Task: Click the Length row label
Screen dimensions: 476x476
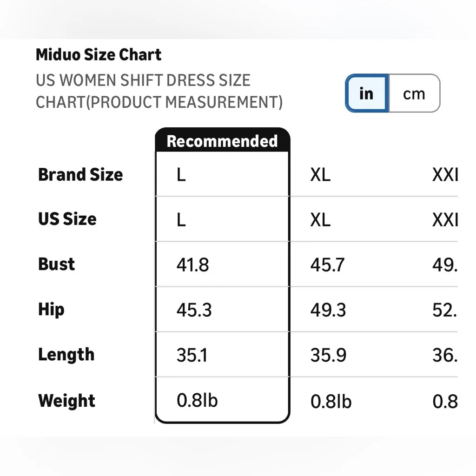Action: coord(66,354)
